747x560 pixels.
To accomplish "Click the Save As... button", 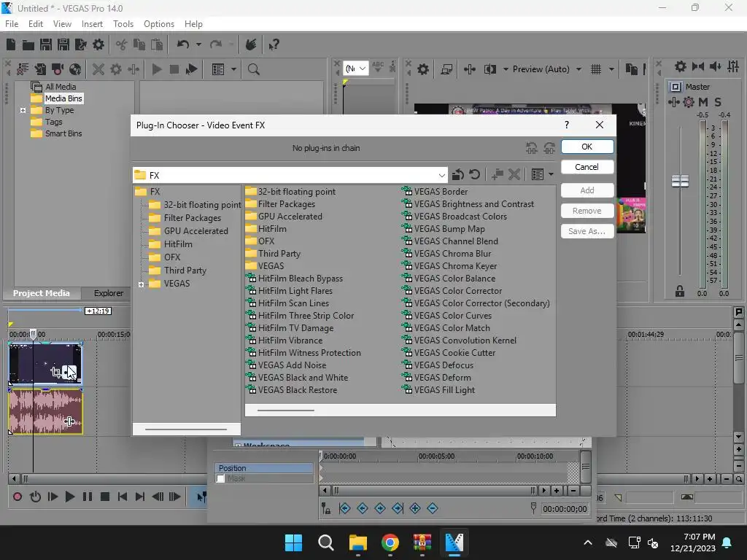I will coord(587,231).
